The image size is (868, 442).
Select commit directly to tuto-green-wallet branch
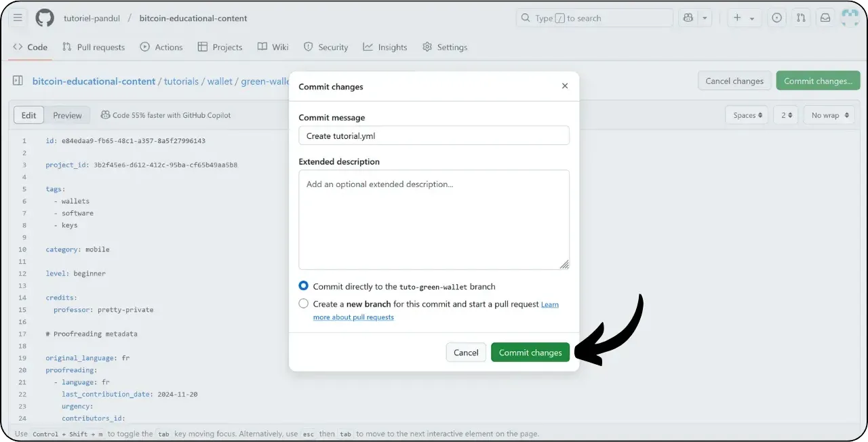pyautogui.click(x=303, y=285)
